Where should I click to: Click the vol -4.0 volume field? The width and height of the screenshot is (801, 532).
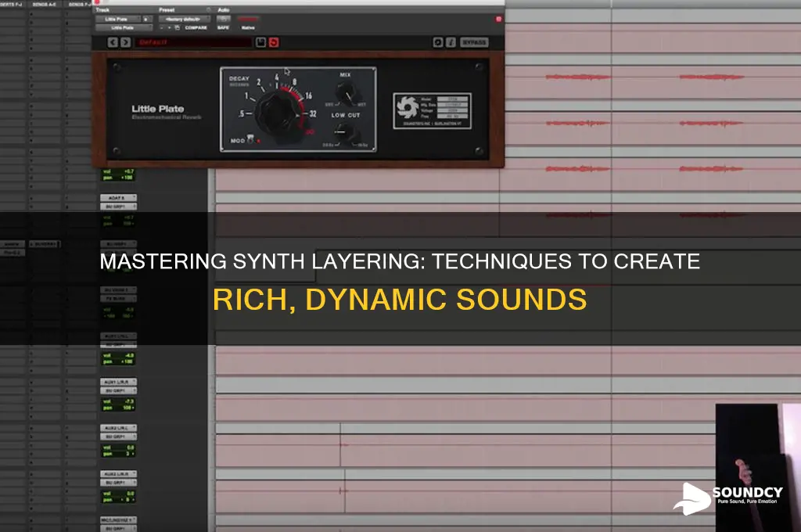click(118, 356)
